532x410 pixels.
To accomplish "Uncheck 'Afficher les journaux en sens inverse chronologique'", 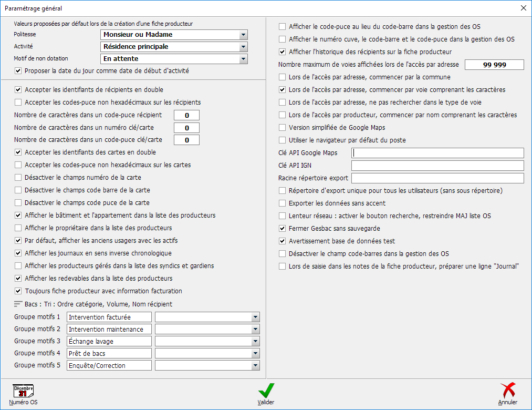I will pos(18,253).
